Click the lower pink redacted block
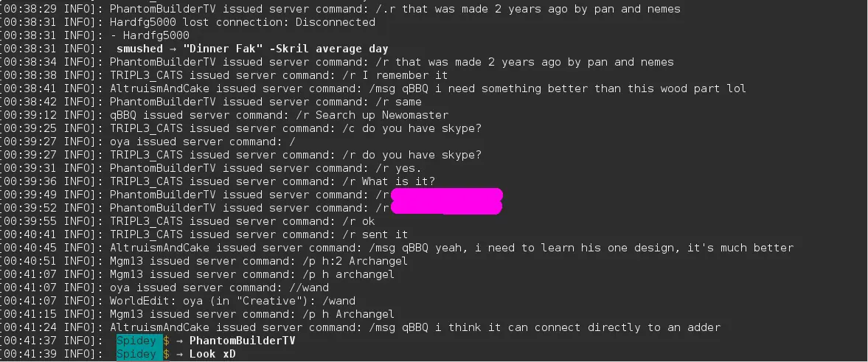 click(x=446, y=208)
